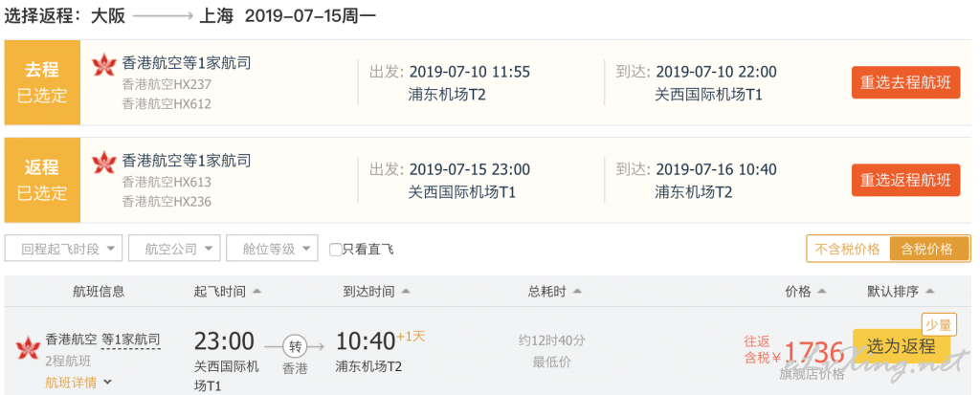Viewport: 980px width, 395px height.
Task: Click the 转 transfer circle icon
Action: click(x=294, y=345)
